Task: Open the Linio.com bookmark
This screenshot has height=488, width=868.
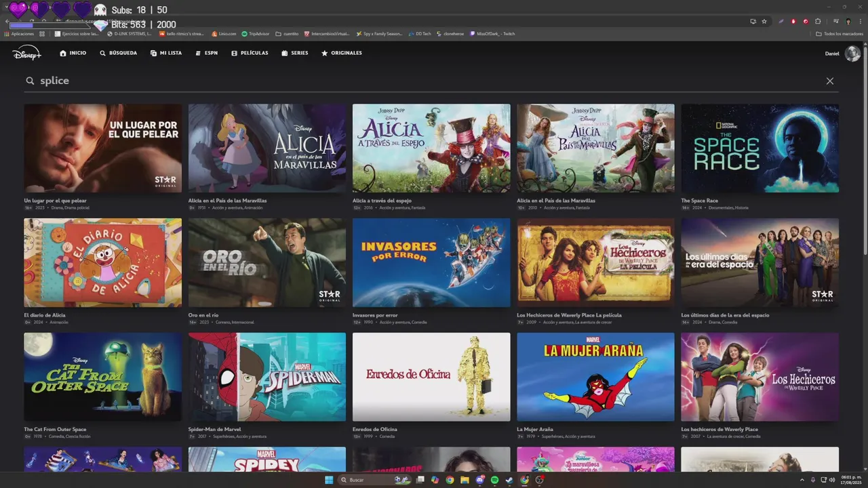Action: 224,33
